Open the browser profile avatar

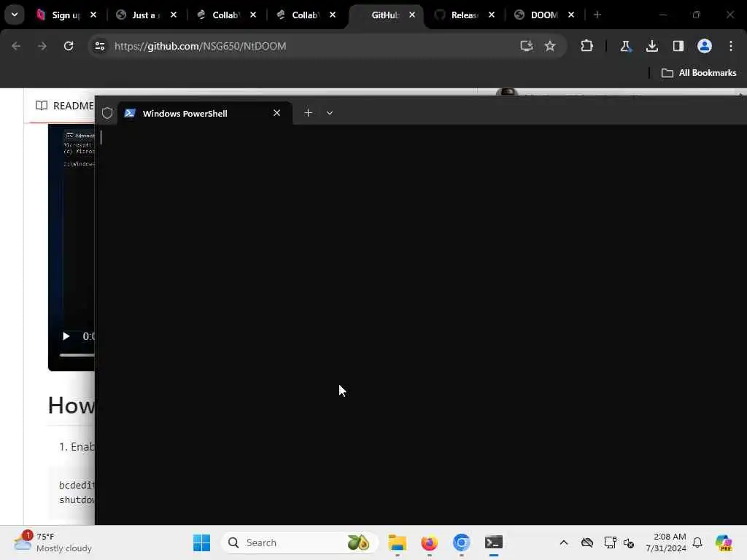pyautogui.click(x=705, y=46)
